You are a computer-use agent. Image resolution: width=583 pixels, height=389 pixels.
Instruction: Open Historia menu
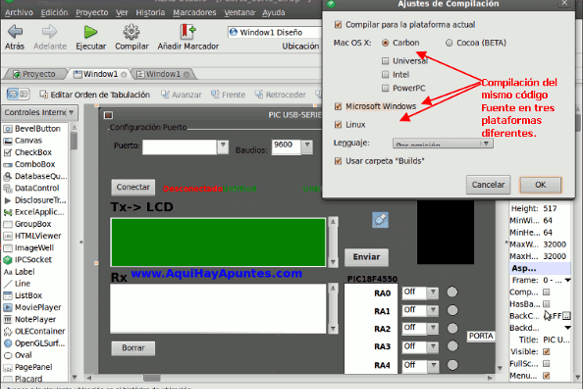coord(150,13)
